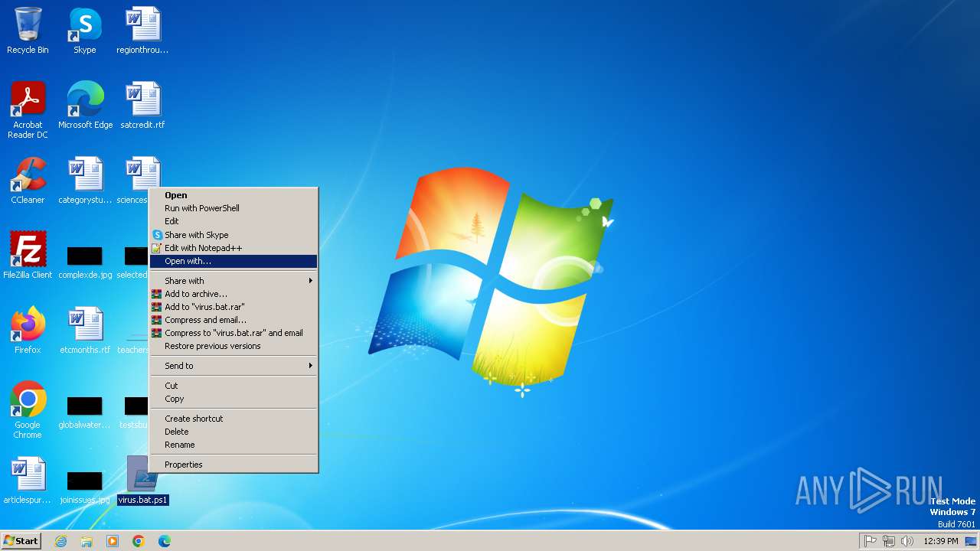The image size is (980, 551).
Task: Select the Microsoft Edge desktop shortcut
Action: (x=85, y=106)
